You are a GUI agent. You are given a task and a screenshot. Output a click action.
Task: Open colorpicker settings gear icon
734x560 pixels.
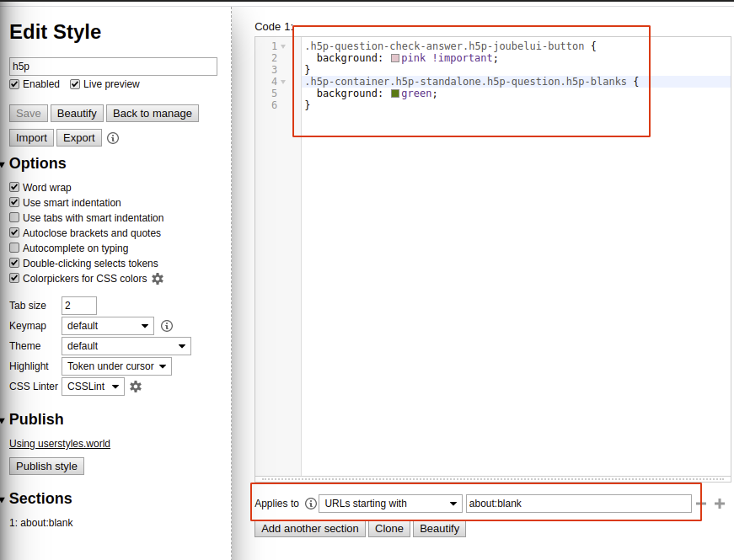click(158, 279)
